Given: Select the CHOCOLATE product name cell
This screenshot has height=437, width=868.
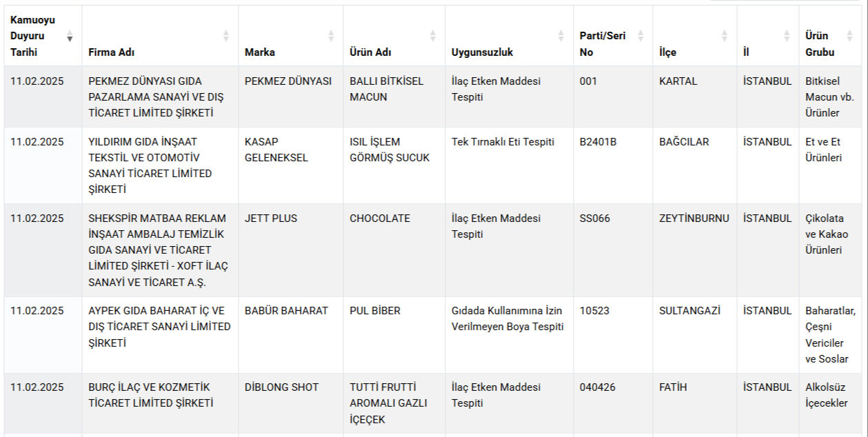Looking at the screenshot, I should 394,250.
